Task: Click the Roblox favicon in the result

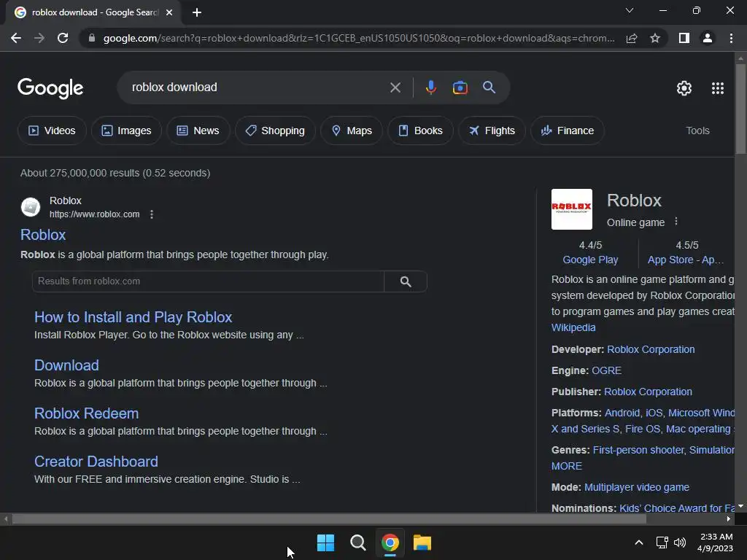Action: (x=31, y=207)
